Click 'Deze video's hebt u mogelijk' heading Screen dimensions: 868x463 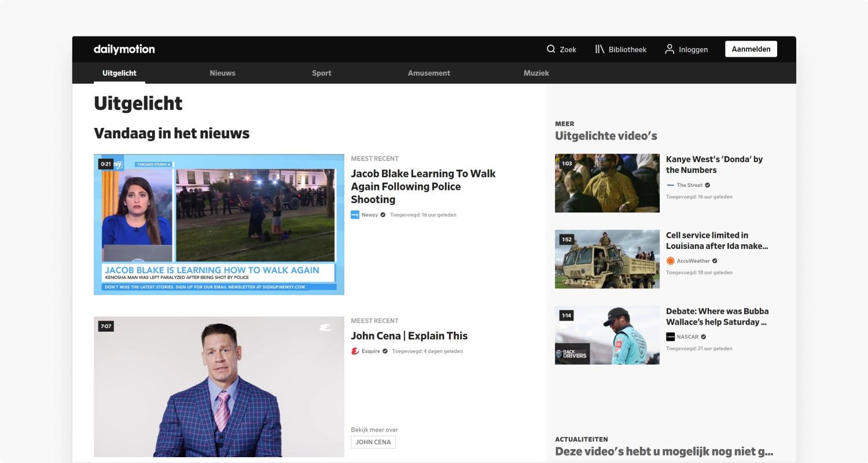[x=664, y=451]
